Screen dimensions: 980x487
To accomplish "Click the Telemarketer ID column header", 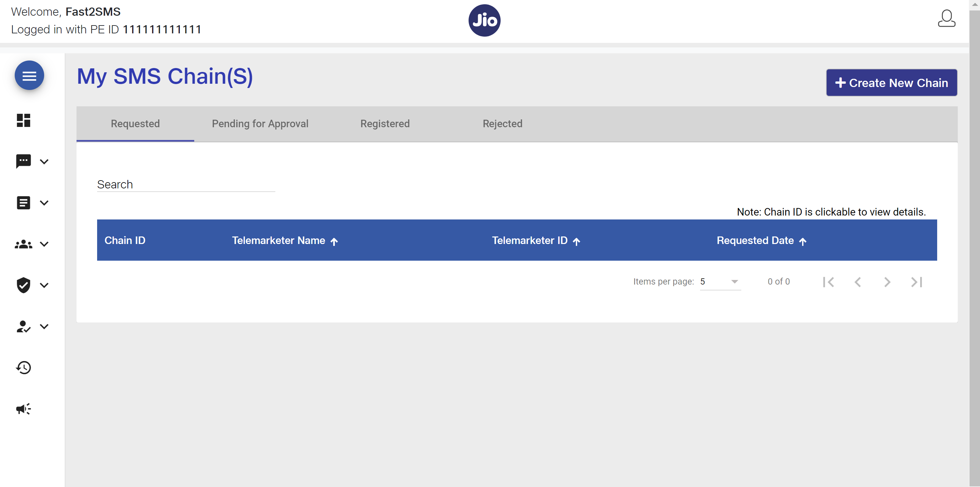I will (529, 240).
